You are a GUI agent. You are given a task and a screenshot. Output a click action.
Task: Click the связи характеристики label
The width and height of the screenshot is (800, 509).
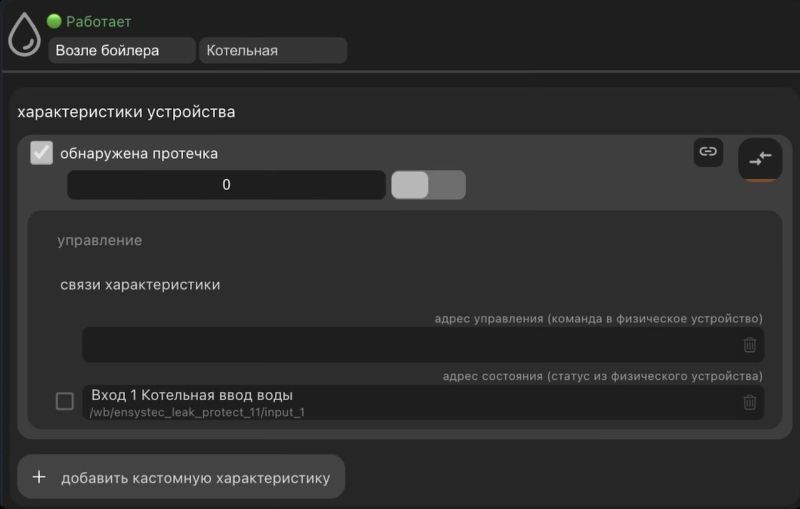(140, 285)
